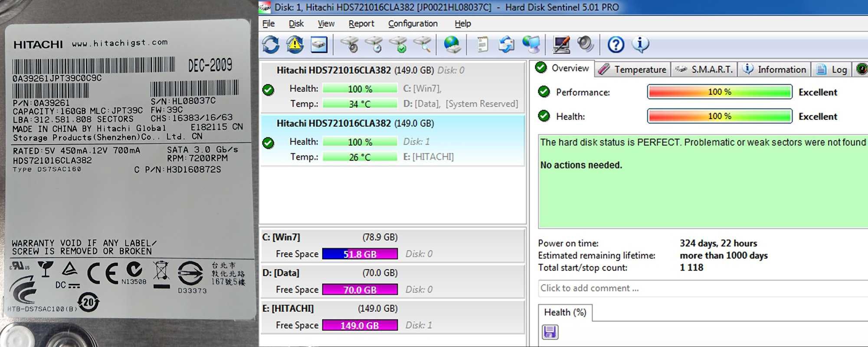868x347 pixels.
Task: Open the Report menu
Action: click(361, 23)
